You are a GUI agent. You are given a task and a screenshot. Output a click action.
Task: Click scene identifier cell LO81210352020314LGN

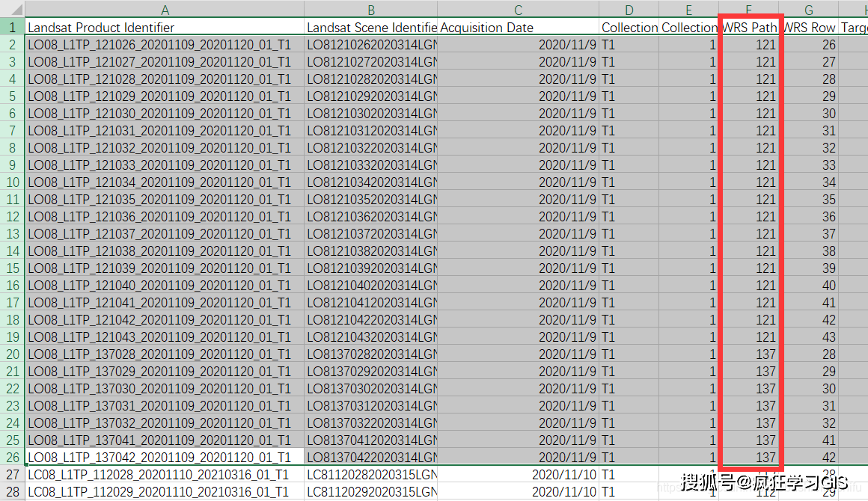[370, 200]
